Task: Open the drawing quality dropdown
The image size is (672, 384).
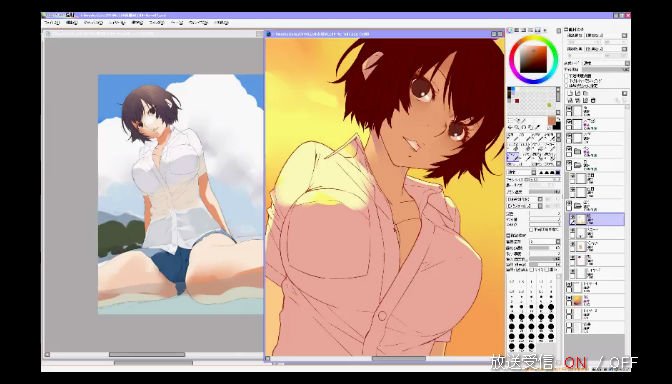Action: point(545,241)
